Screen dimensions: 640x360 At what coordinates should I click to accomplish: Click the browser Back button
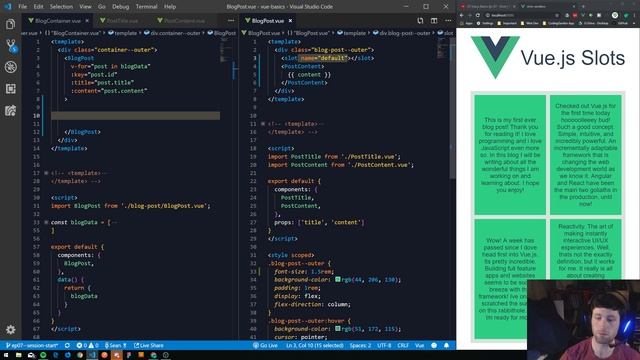pos(462,15)
